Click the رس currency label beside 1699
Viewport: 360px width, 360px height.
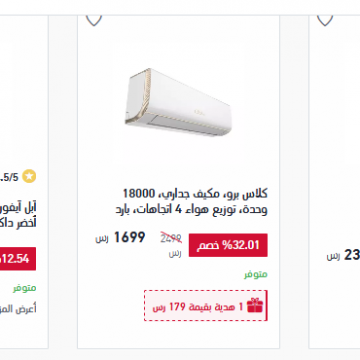coord(102,239)
